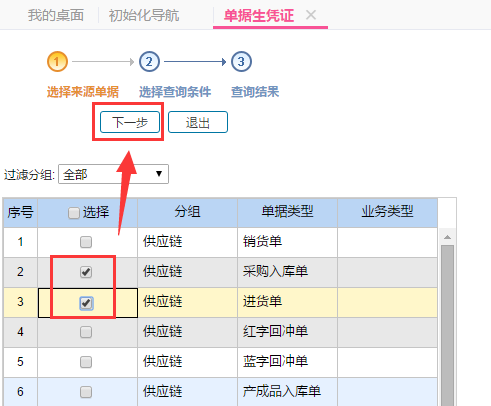Click row number 4 cell
Screen dimensions: 491x406
tap(21, 332)
